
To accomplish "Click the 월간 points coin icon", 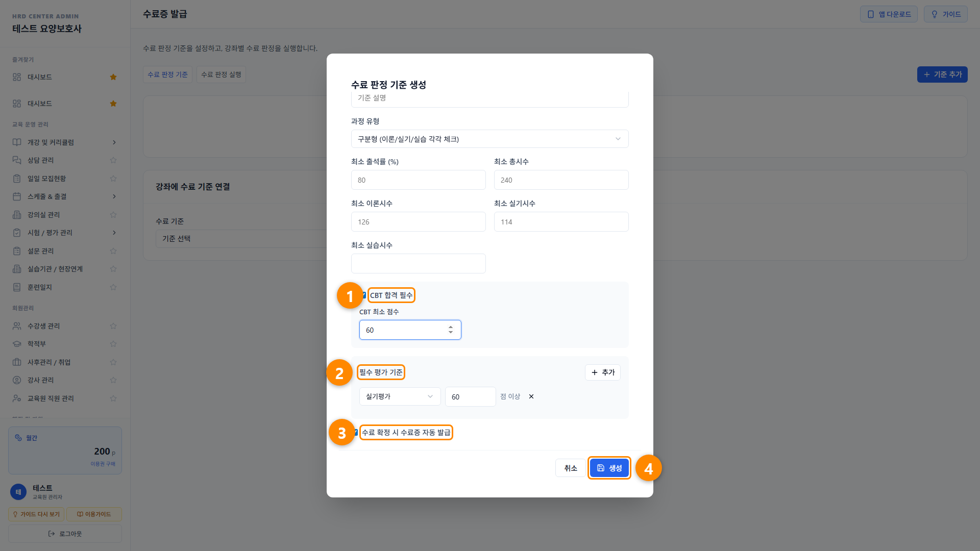I will (18, 438).
